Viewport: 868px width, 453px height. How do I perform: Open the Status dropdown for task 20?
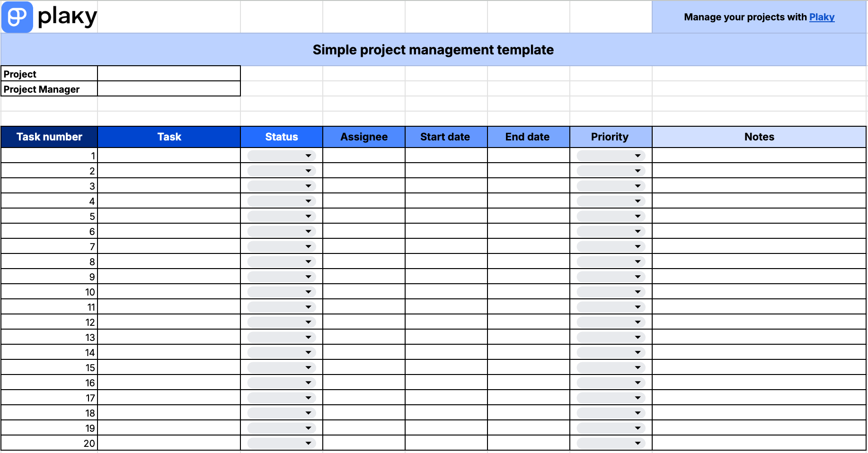pos(308,443)
